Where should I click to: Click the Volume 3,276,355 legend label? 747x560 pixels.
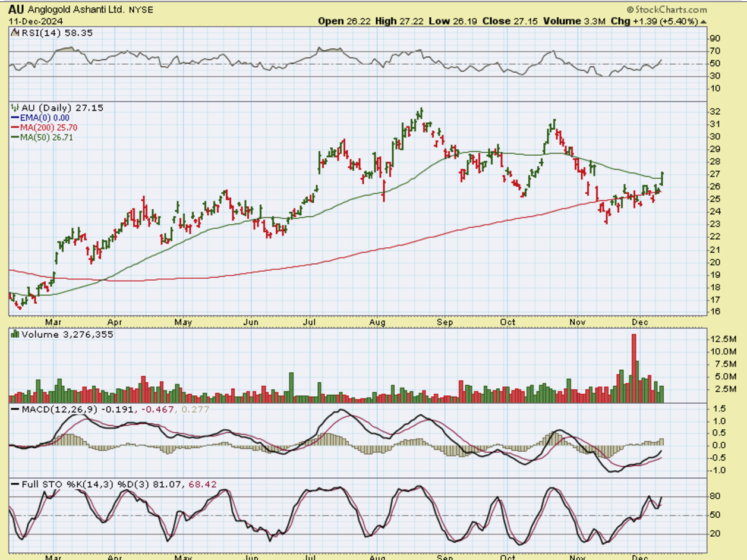pyautogui.click(x=67, y=334)
